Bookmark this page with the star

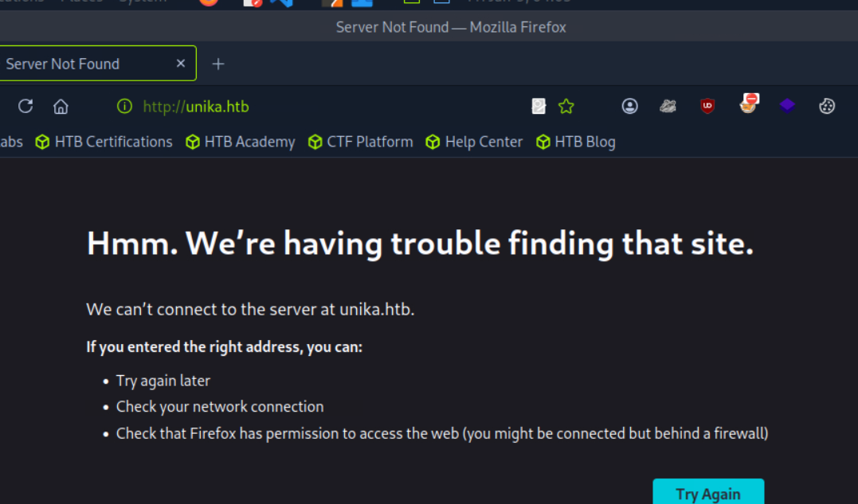point(566,106)
